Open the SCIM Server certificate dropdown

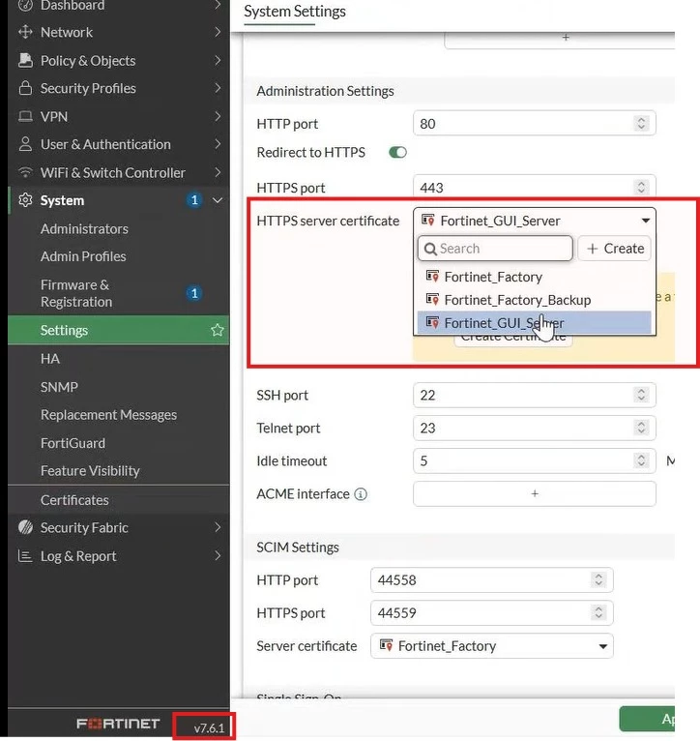pyautogui.click(x=492, y=646)
